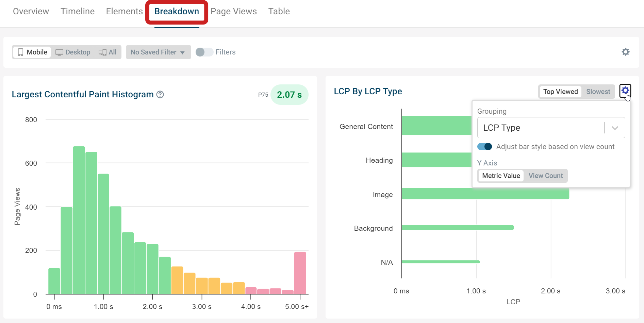Click the N/A bar in LCP chart
Screen dimensions: 644x323
tap(441, 262)
